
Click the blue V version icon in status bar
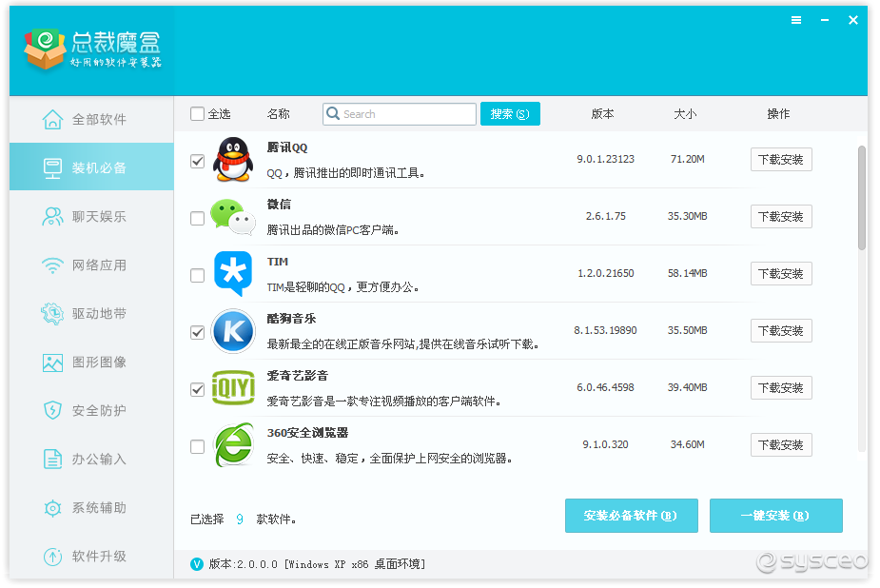coord(197,564)
